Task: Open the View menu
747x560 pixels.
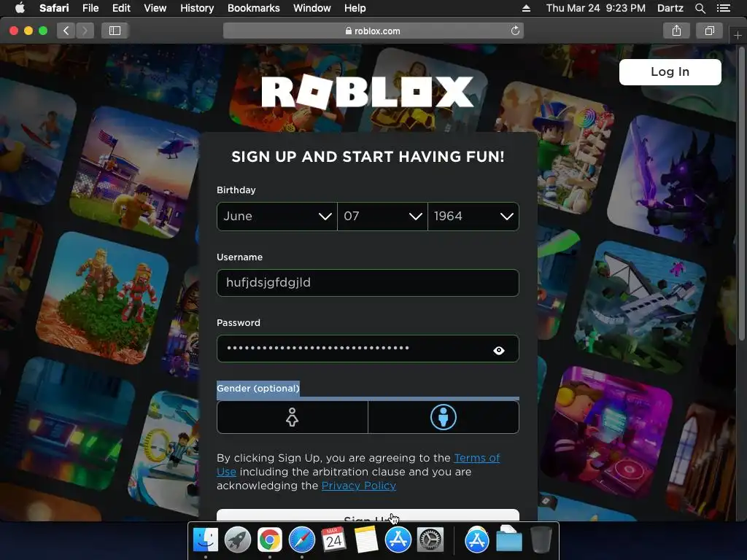Action: point(155,8)
